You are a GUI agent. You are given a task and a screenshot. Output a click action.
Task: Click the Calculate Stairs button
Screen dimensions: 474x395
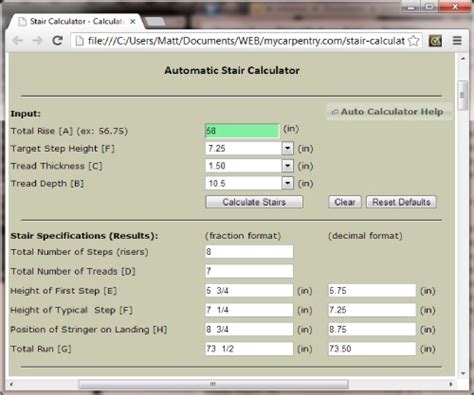[x=254, y=202]
